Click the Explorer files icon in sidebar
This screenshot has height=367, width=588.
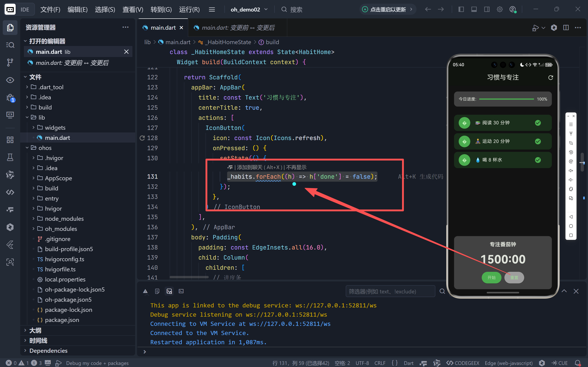tap(10, 27)
